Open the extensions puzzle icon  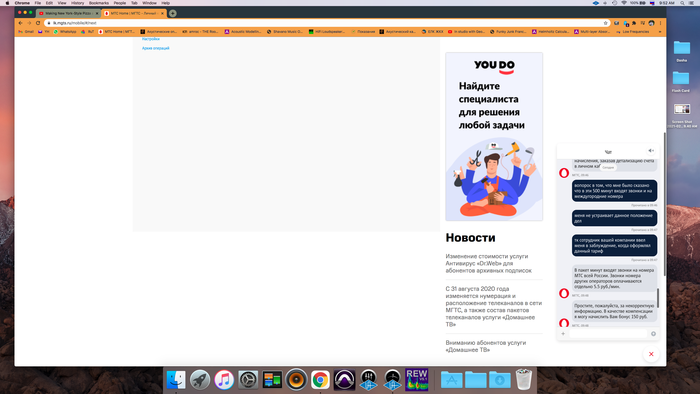click(634, 23)
